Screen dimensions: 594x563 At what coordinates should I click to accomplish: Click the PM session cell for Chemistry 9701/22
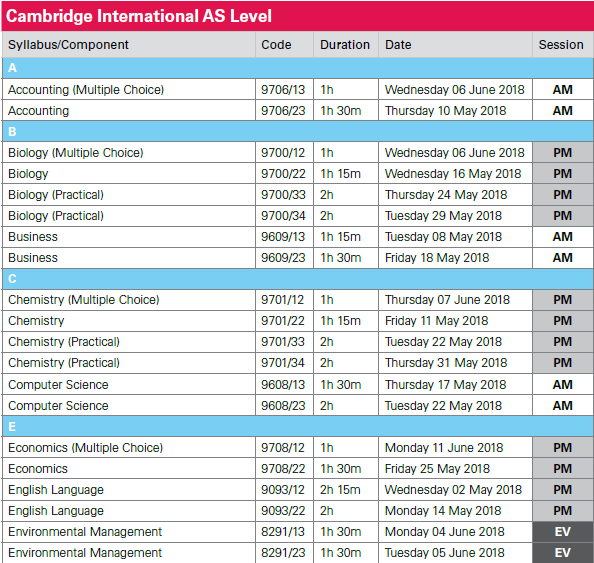click(x=563, y=321)
